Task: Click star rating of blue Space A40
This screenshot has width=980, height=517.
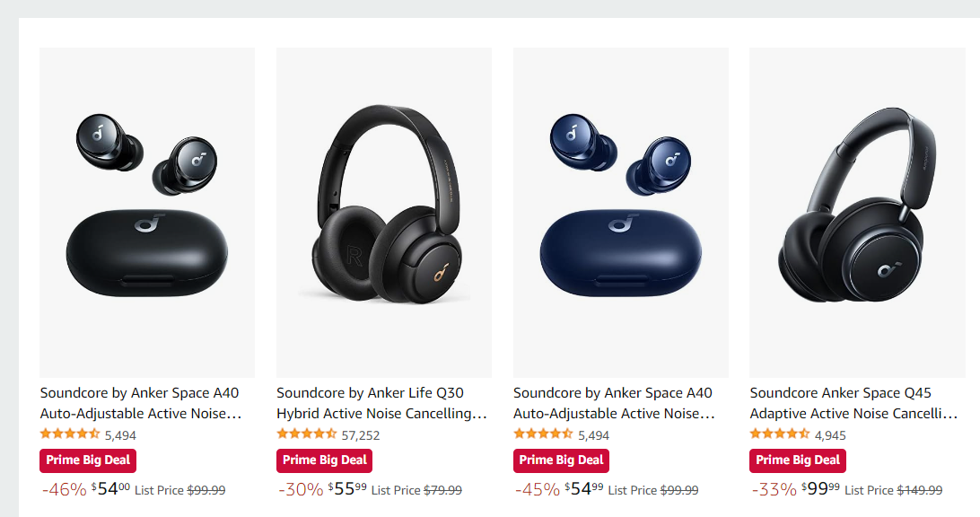Action: coord(542,434)
